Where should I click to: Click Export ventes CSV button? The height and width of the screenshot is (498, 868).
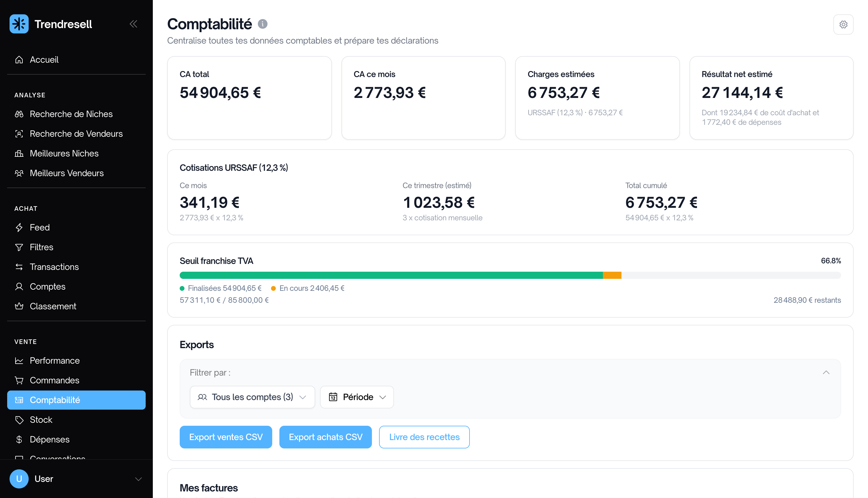tap(226, 437)
